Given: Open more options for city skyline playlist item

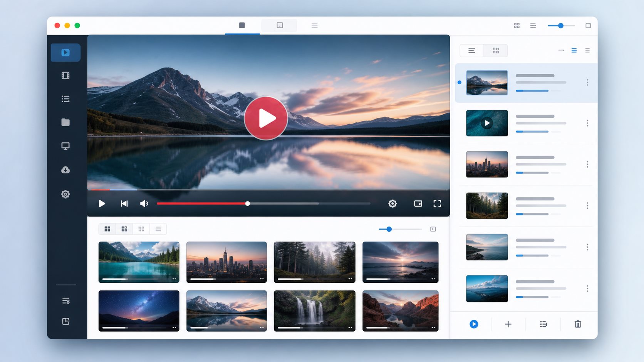Looking at the screenshot, I should coord(587,164).
